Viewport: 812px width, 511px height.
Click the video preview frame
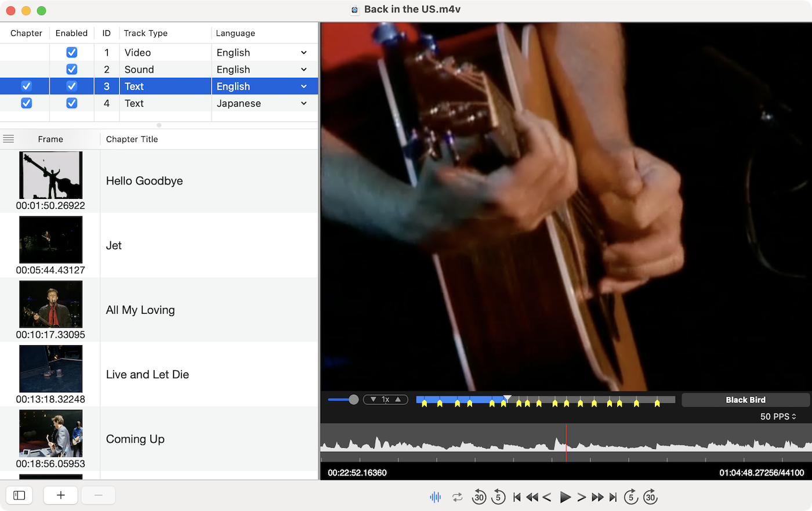[x=566, y=207]
